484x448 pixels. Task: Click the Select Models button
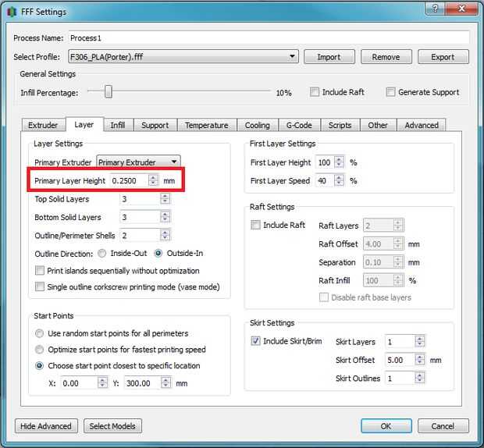pos(112,426)
